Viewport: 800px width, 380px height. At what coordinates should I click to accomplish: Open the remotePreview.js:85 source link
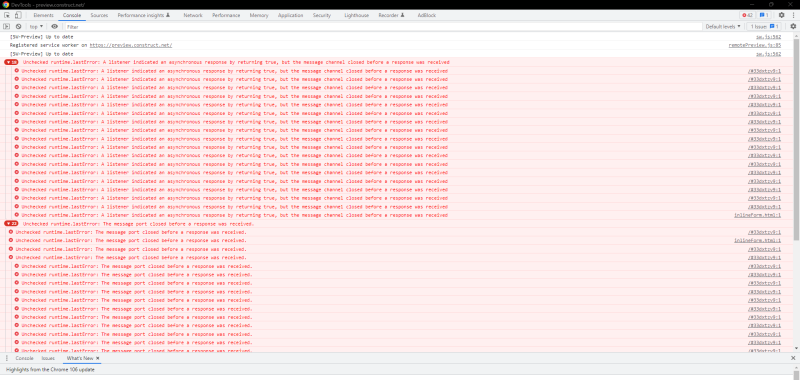[x=755, y=45]
